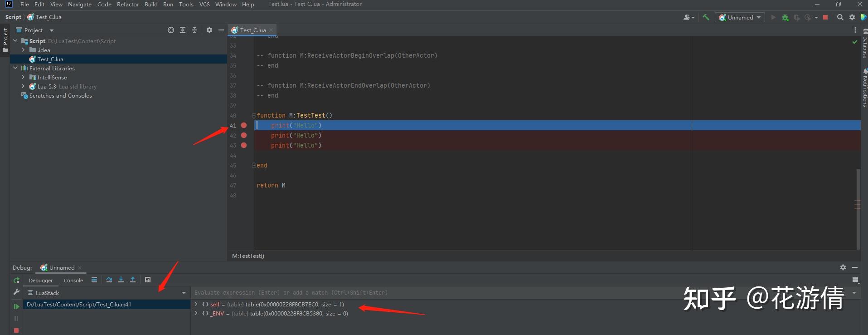The height and width of the screenshot is (335, 868).
Task: Click the Step Over debugger icon
Action: click(109, 280)
